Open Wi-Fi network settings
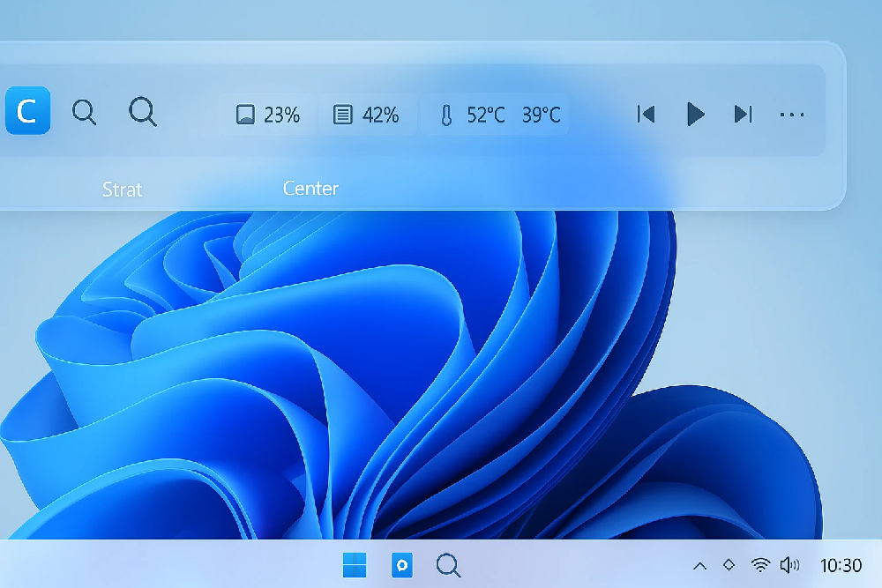The image size is (882, 588). pos(760,565)
